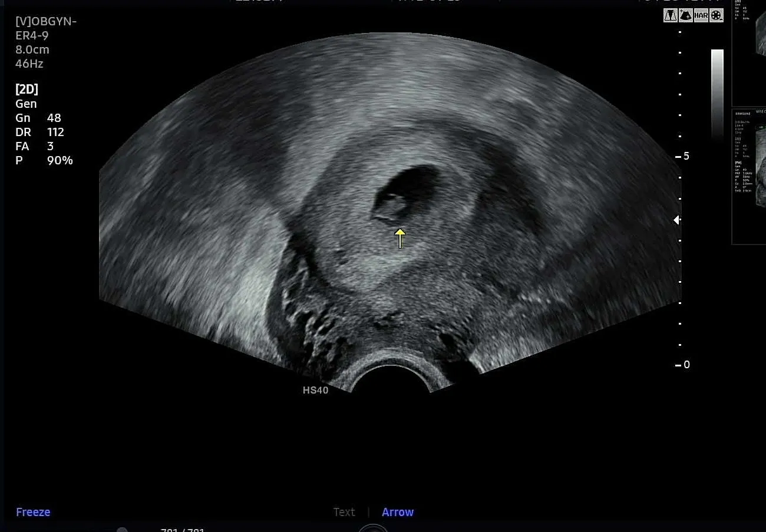Screen dimensions: 766x532
Task: Click the FA 3 frame average value
Action: (x=35, y=146)
